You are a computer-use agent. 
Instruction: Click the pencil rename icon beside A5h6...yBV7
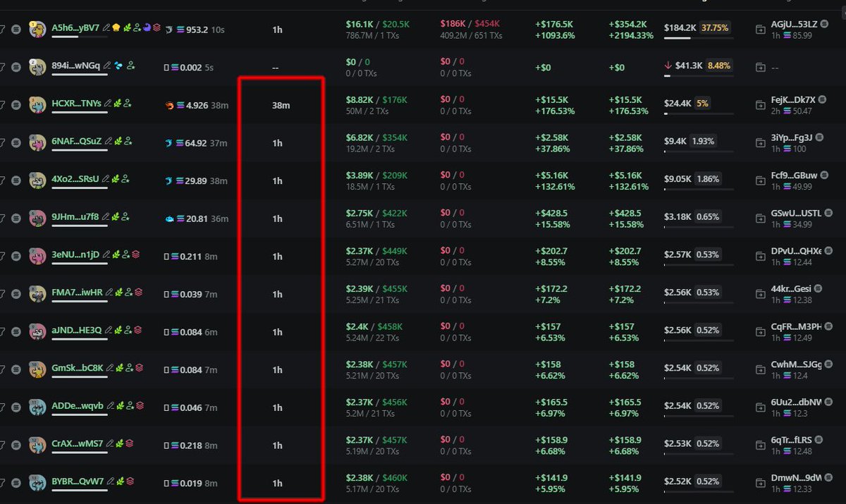tap(107, 27)
